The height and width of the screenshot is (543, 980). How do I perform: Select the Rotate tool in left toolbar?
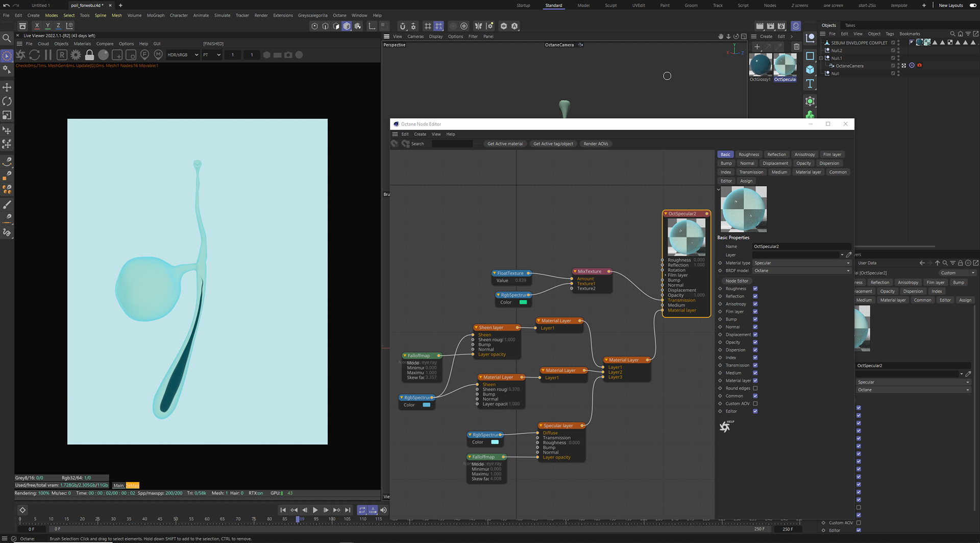[7, 101]
